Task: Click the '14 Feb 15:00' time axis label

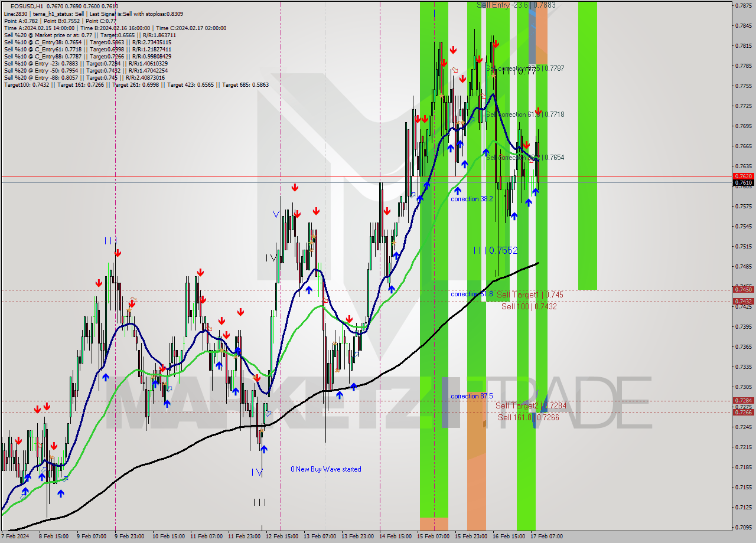Action: [395, 537]
